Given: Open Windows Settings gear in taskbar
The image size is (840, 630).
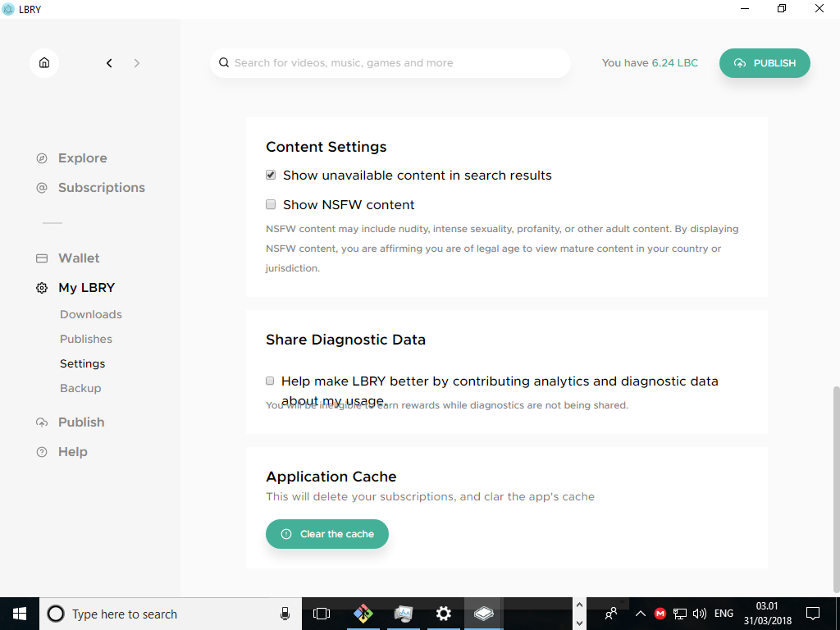Looking at the screenshot, I should [443, 614].
